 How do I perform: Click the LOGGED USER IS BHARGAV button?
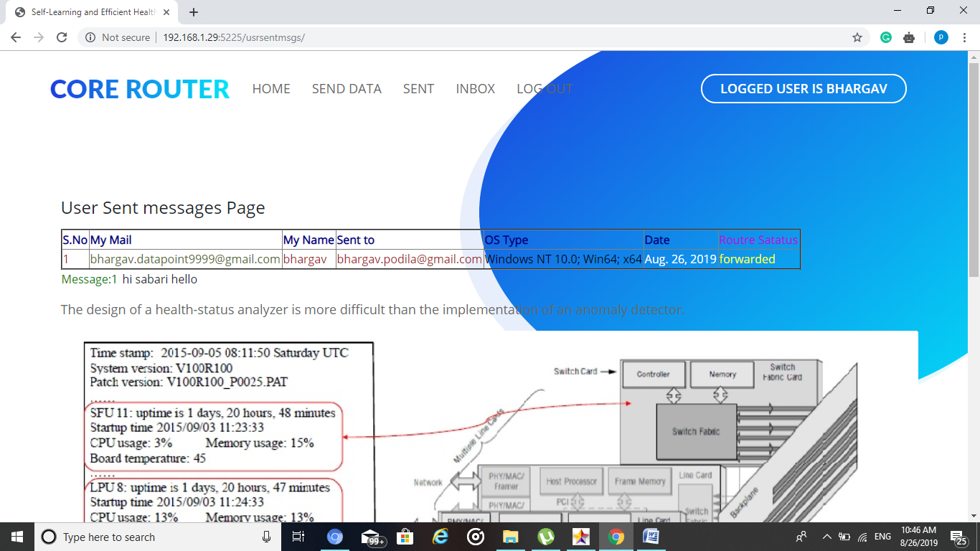804,89
